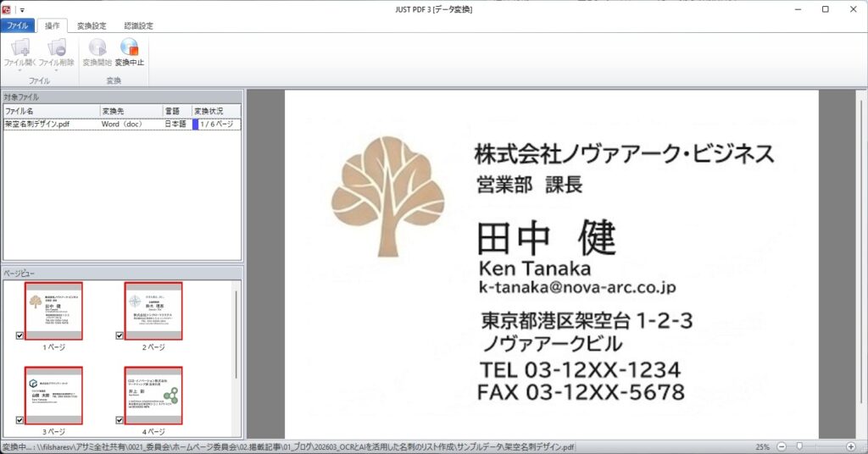This screenshot has width=868, height=454.
Task: Click the zoom out minus button
Action: 781,446
